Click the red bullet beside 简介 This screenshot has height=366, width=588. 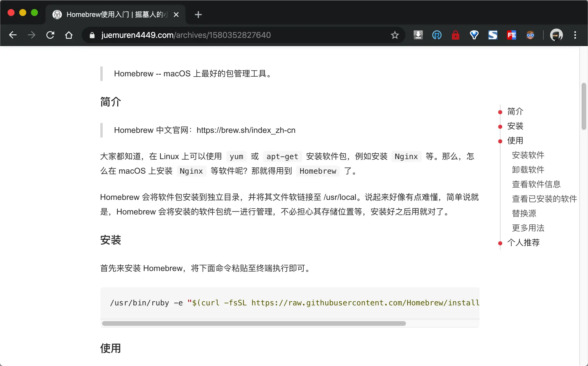[x=501, y=112]
